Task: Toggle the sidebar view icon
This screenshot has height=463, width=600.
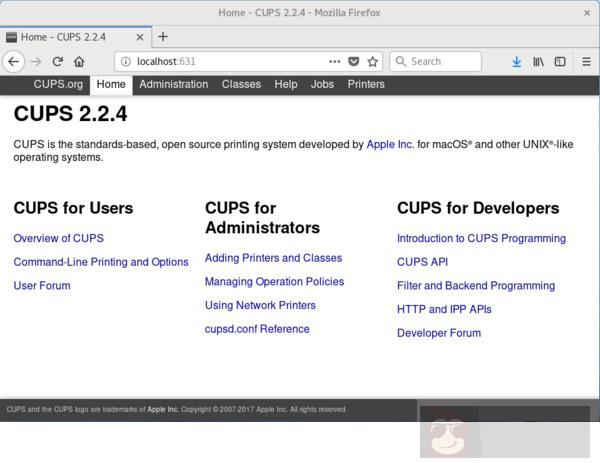Action: point(560,61)
